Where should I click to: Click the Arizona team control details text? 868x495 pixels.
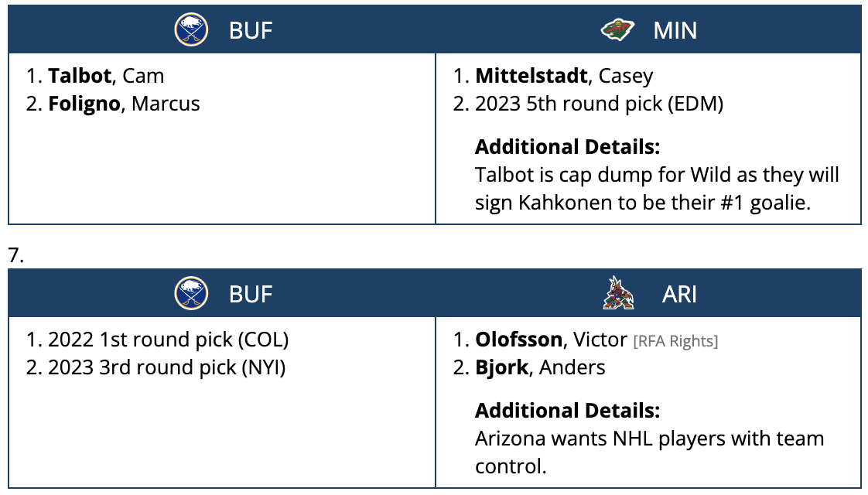649,452
